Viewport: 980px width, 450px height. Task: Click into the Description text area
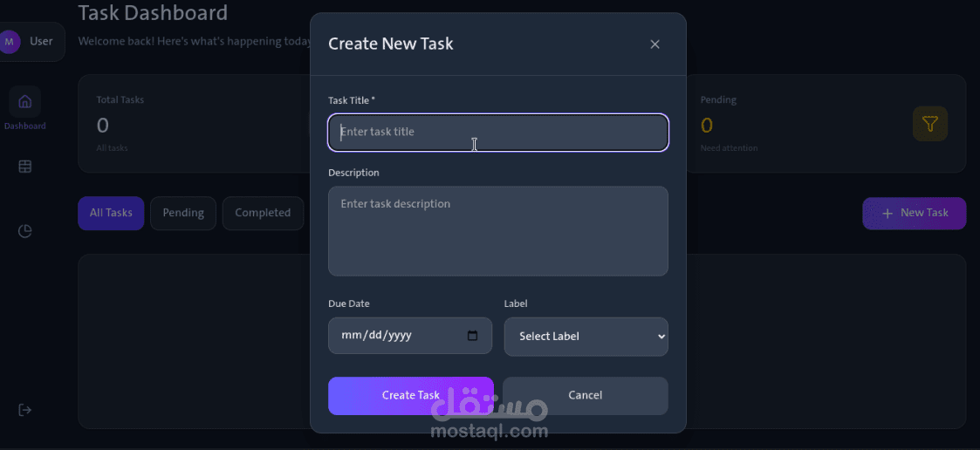click(x=497, y=231)
